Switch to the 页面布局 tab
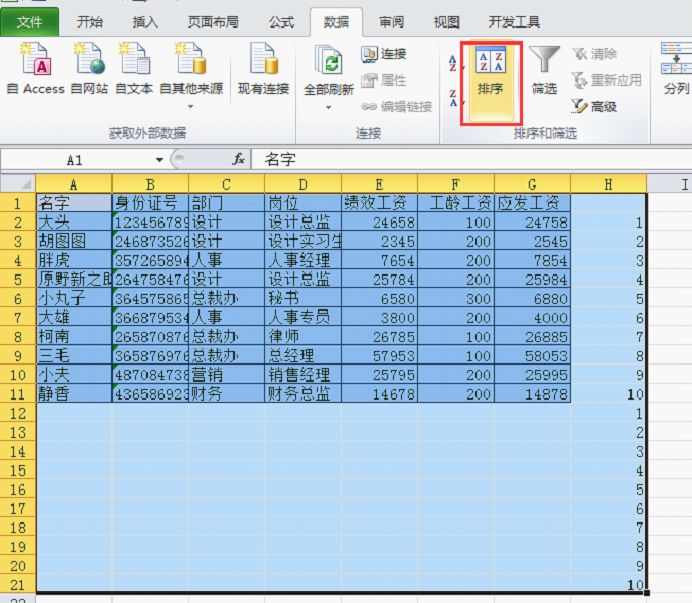692x603 pixels. [213, 22]
